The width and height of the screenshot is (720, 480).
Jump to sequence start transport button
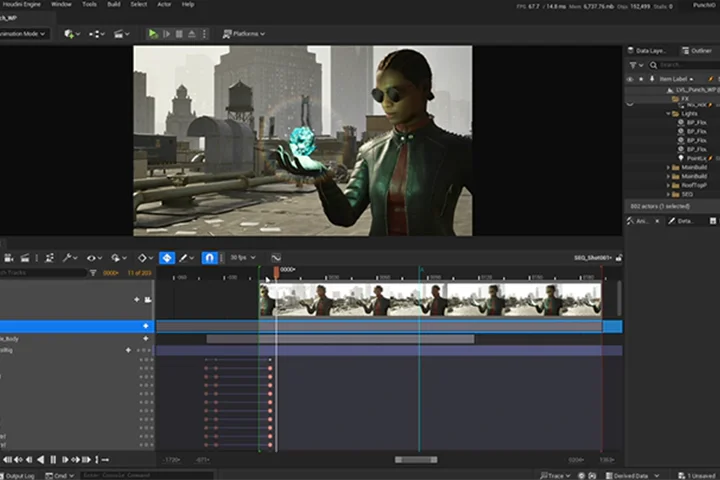(7, 459)
